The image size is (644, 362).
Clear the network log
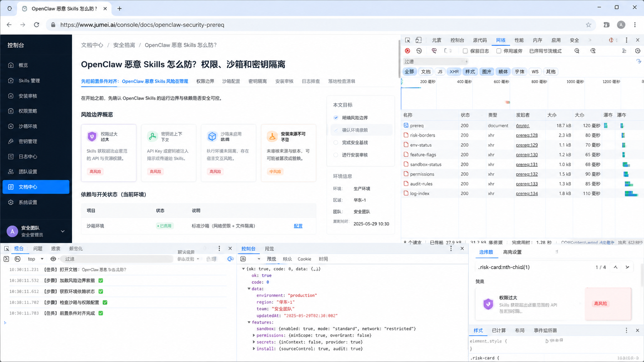pyautogui.click(x=419, y=51)
